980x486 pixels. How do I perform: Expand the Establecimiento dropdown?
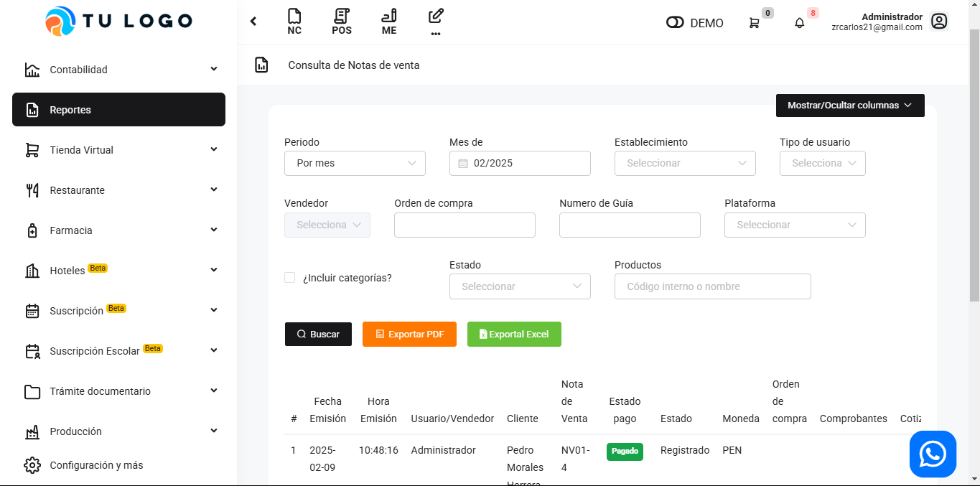tap(685, 164)
